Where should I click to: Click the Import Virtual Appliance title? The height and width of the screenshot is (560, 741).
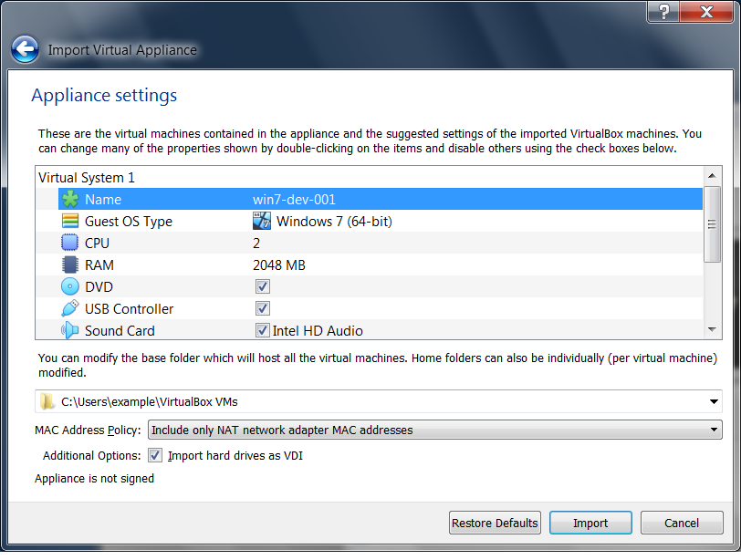tap(122, 49)
